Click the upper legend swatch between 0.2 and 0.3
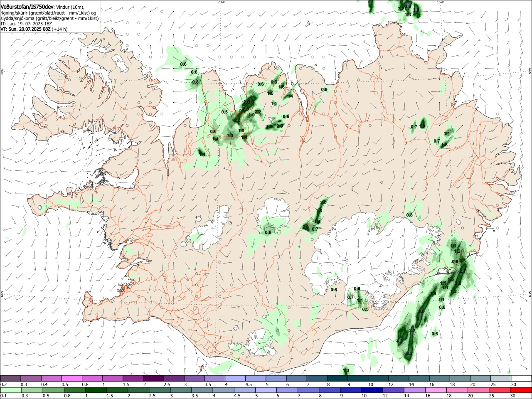 click(11, 378)
